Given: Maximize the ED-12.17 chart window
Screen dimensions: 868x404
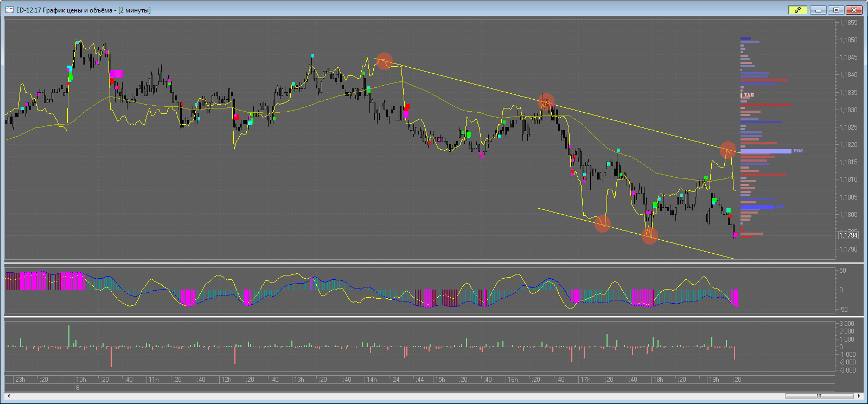Looking at the screenshot, I should click(x=837, y=10).
